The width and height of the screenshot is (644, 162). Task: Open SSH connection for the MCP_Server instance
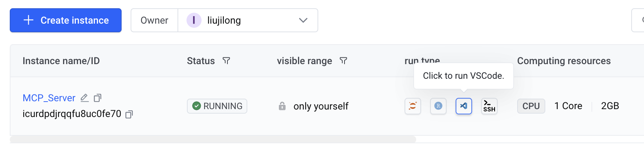[x=489, y=106]
